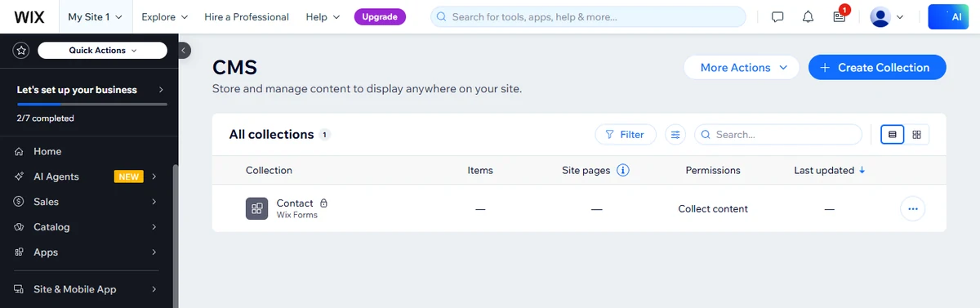The height and width of the screenshot is (308, 980).
Task: Click the lock icon beside Contact
Action: click(323, 203)
